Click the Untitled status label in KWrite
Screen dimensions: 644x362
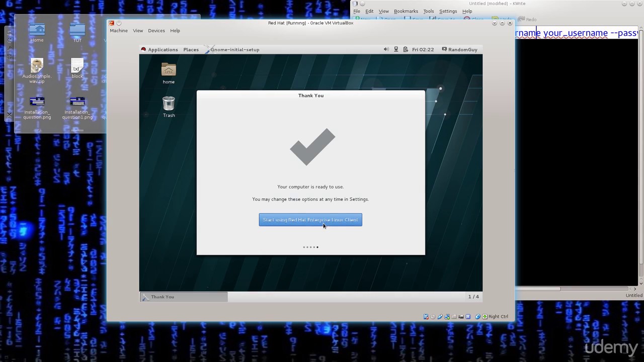pos(634,296)
